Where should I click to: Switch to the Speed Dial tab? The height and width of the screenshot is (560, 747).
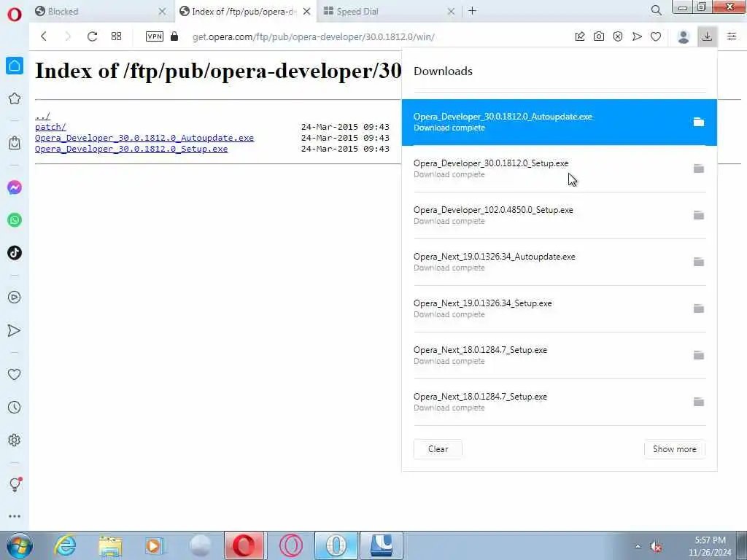(x=387, y=11)
